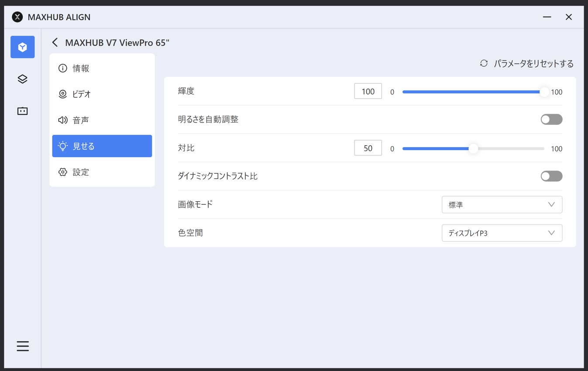Select the 設定 menu item
Screen dimensions: 588x371
(x=81, y=172)
